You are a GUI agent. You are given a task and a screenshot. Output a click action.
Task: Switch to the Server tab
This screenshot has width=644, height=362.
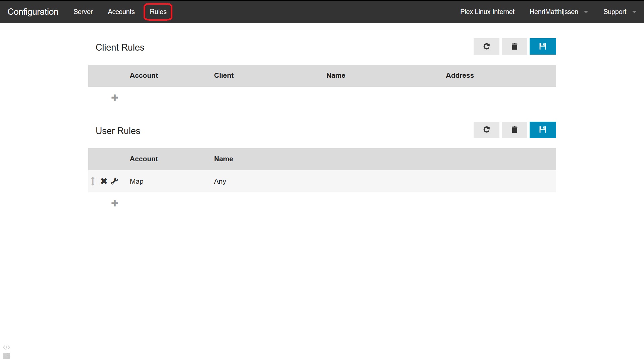[83, 12]
